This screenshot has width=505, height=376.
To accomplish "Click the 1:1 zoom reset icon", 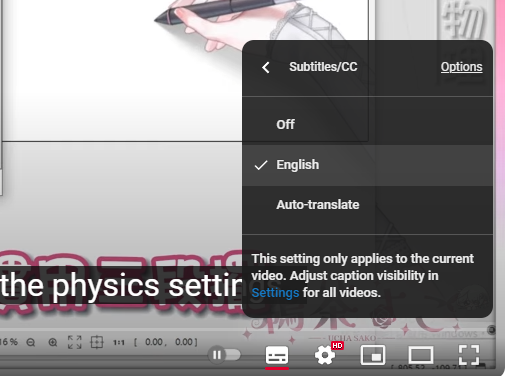I will point(119,342).
